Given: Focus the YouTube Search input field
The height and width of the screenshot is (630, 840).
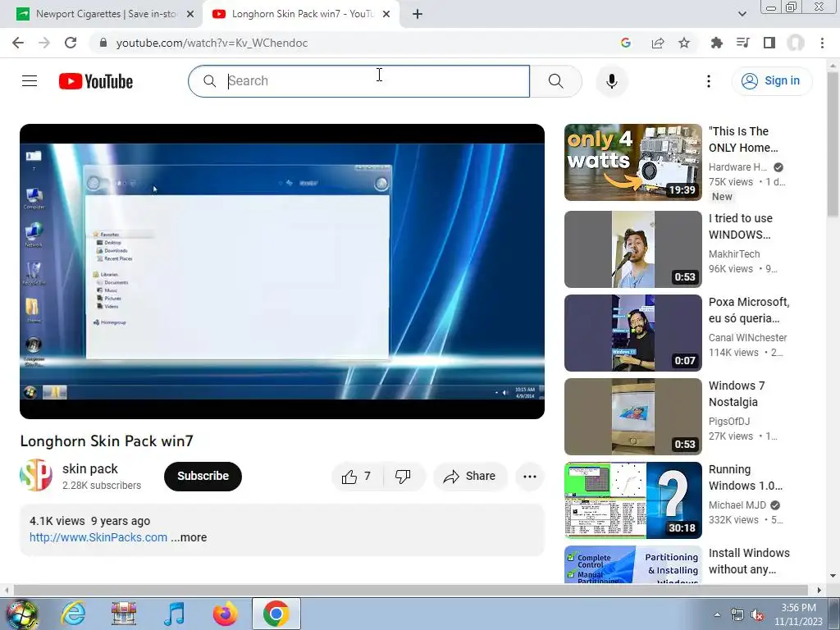Looking at the screenshot, I should pyautogui.click(x=359, y=81).
